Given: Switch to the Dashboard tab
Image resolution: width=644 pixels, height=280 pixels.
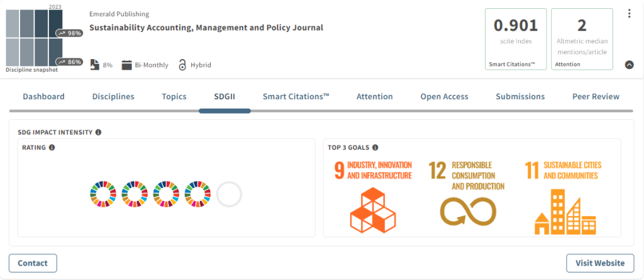Looking at the screenshot, I should click(43, 97).
